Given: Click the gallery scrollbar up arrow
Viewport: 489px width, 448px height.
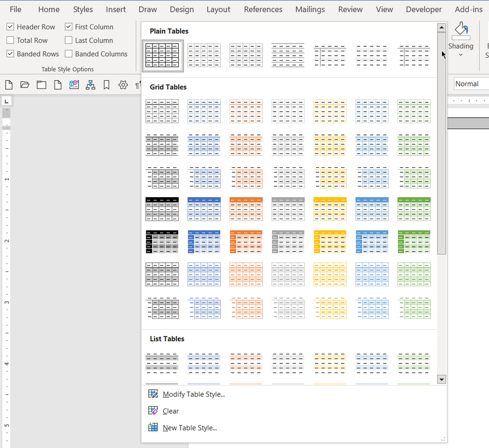Looking at the screenshot, I should tap(442, 28).
